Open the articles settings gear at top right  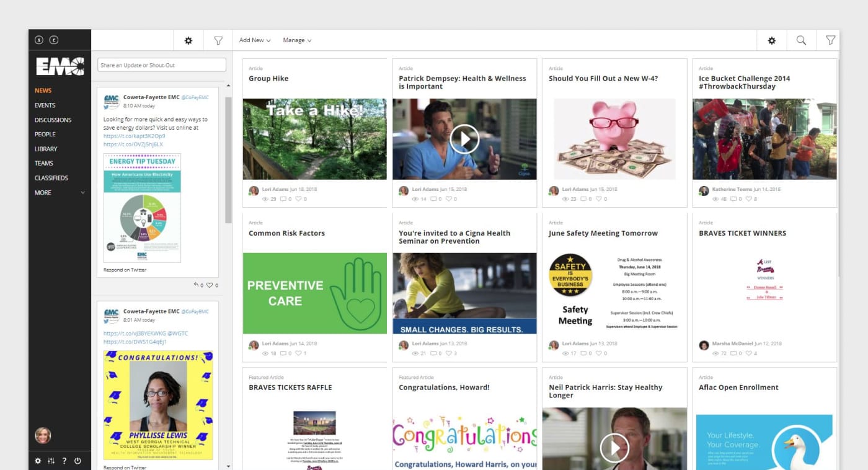click(772, 40)
